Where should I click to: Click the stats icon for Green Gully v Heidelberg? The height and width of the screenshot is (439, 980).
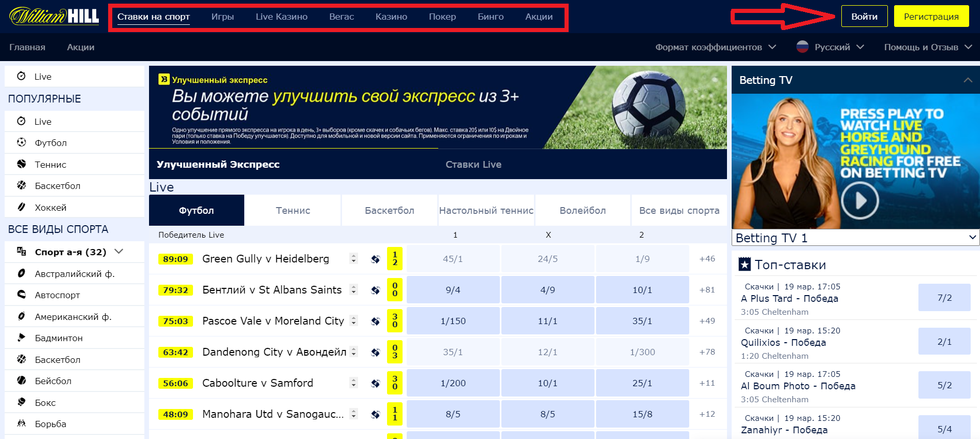(x=376, y=259)
